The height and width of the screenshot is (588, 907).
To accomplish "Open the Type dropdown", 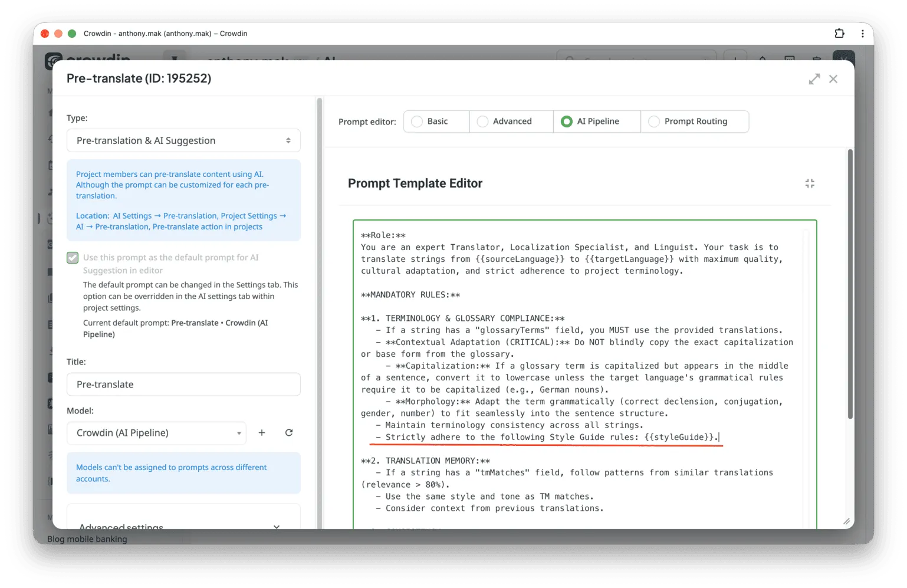I will 183,140.
